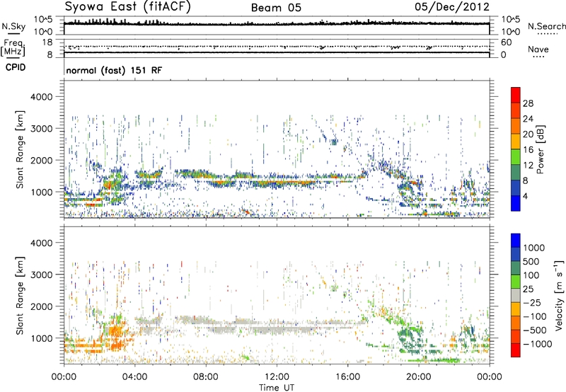Click the '12:00' time axis tick label

coord(277,377)
